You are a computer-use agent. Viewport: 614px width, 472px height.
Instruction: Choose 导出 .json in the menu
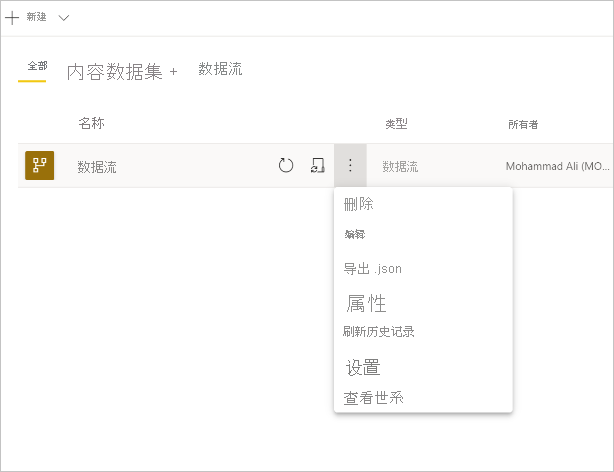[372, 269]
